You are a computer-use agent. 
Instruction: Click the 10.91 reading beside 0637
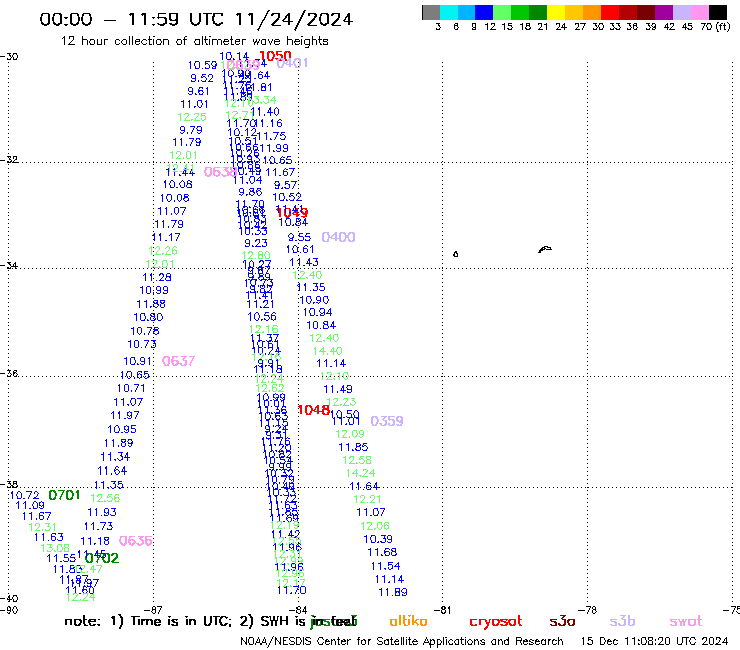[138, 361]
